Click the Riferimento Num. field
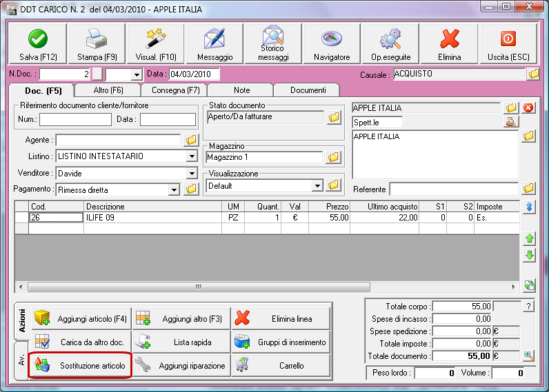Screen dimensions: 549x392 click(x=75, y=119)
